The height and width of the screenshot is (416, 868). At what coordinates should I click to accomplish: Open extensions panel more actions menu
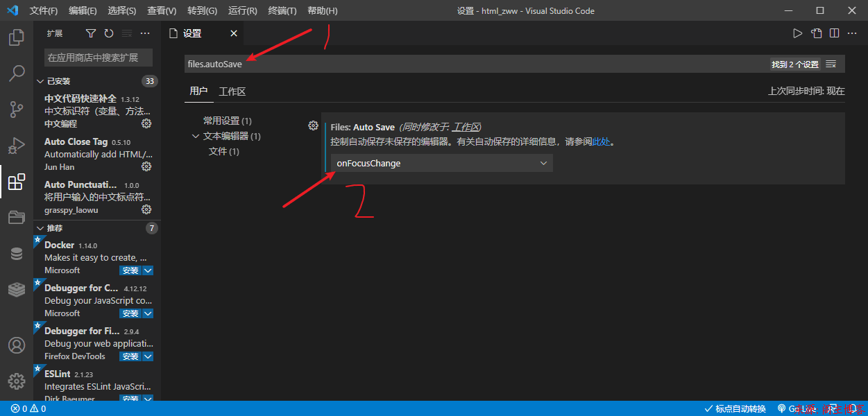(145, 33)
